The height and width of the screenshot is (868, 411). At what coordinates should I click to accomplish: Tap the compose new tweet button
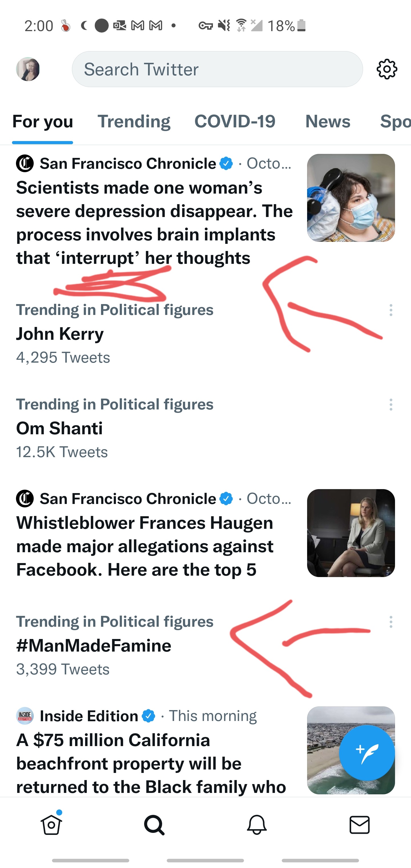pyautogui.click(x=366, y=752)
